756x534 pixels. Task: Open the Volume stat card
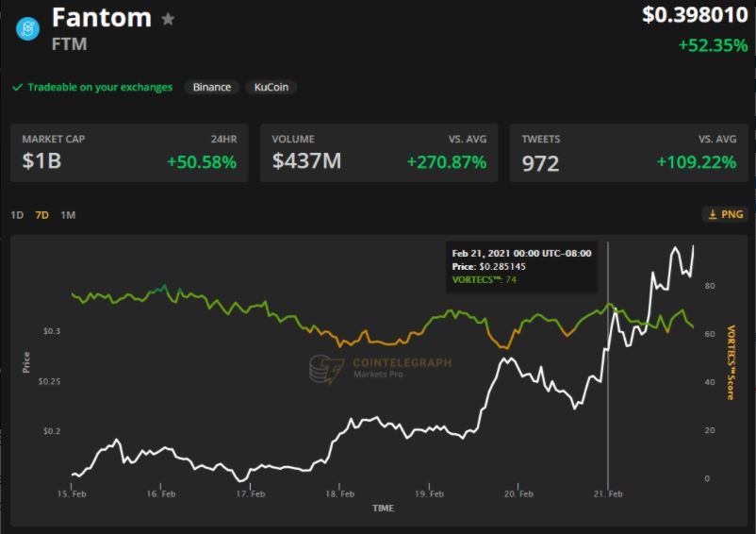pyautogui.click(x=378, y=153)
